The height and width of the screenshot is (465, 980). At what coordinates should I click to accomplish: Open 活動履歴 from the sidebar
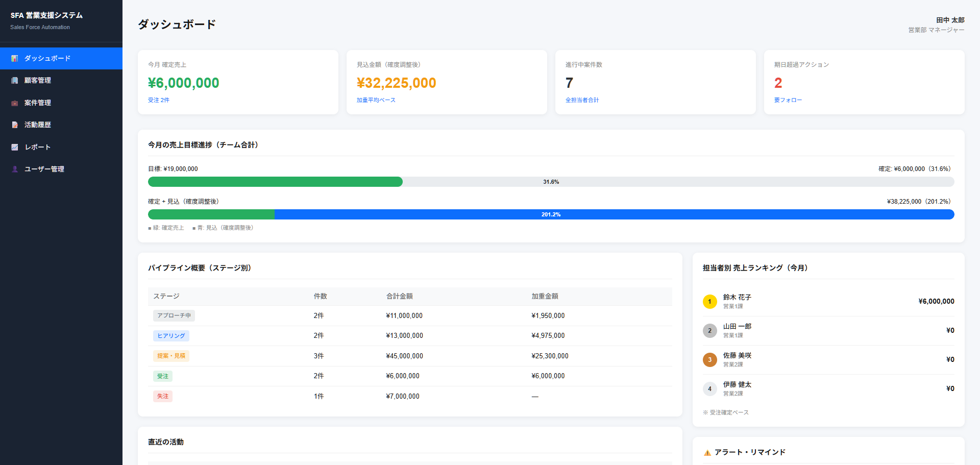pyautogui.click(x=61, y=125)
